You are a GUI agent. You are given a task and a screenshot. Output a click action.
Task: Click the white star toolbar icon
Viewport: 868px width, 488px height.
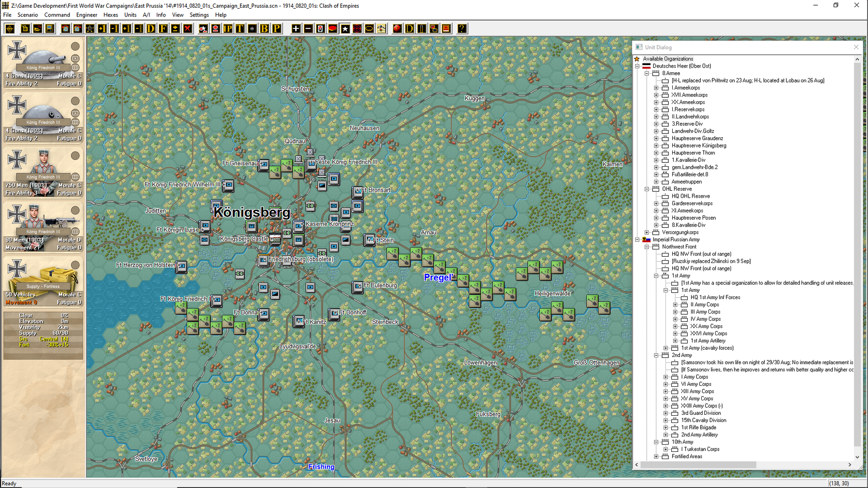(345, 28)
